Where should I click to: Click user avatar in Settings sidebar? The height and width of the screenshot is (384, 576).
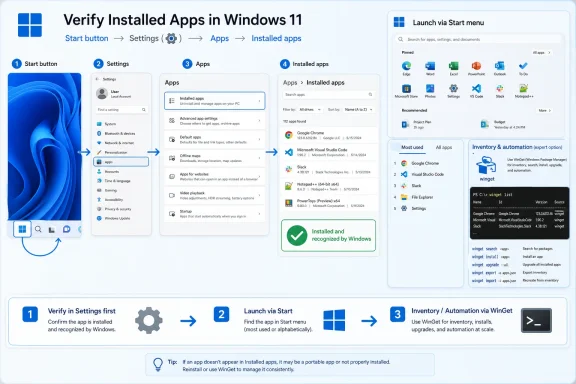tap(102, 93)
